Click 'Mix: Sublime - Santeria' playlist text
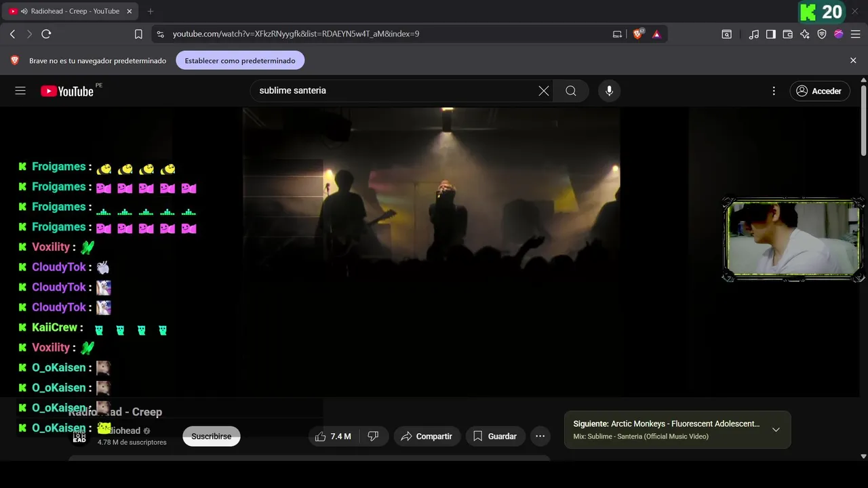The image size is (868, 488). [641, 436]
